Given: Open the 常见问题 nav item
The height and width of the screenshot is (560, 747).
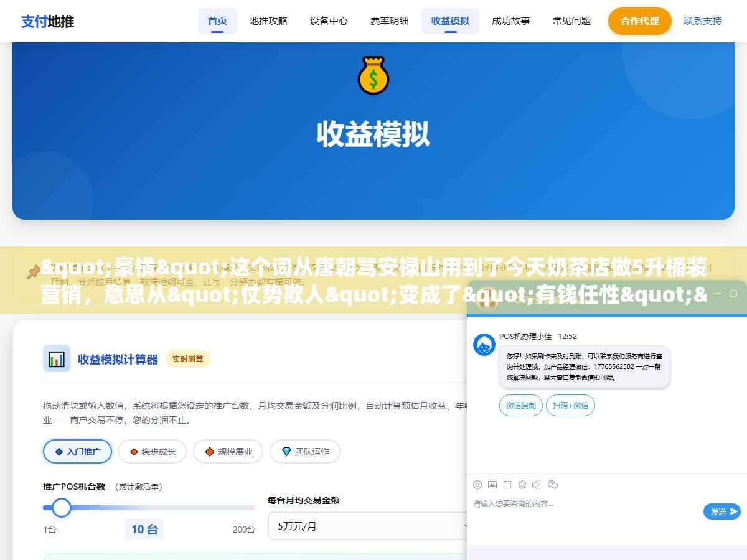Looking at the screenshot, I should pyautogui.click(x=571, y=21).
